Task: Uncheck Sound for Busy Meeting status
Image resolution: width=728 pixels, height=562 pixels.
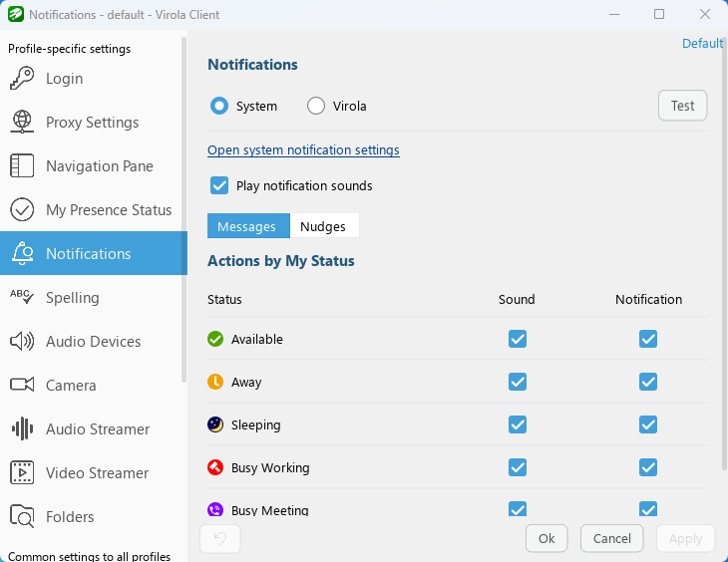Action: (518, 509)
